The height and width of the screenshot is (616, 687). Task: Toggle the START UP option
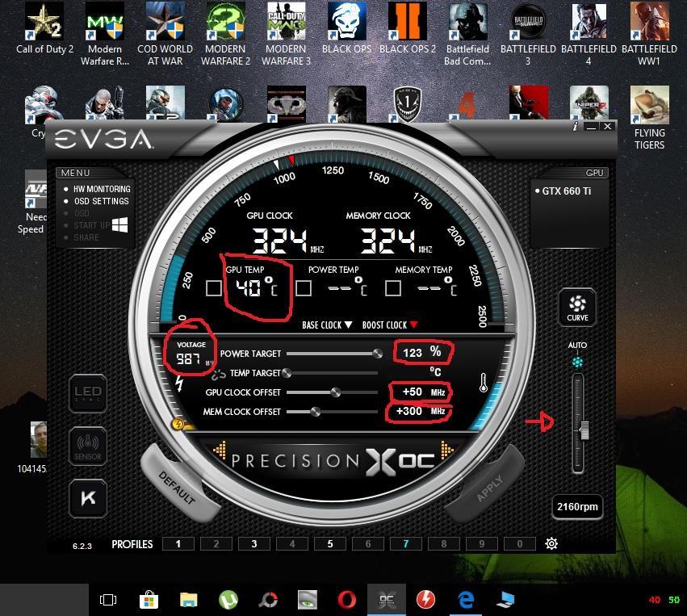click(x=91, y=225)
